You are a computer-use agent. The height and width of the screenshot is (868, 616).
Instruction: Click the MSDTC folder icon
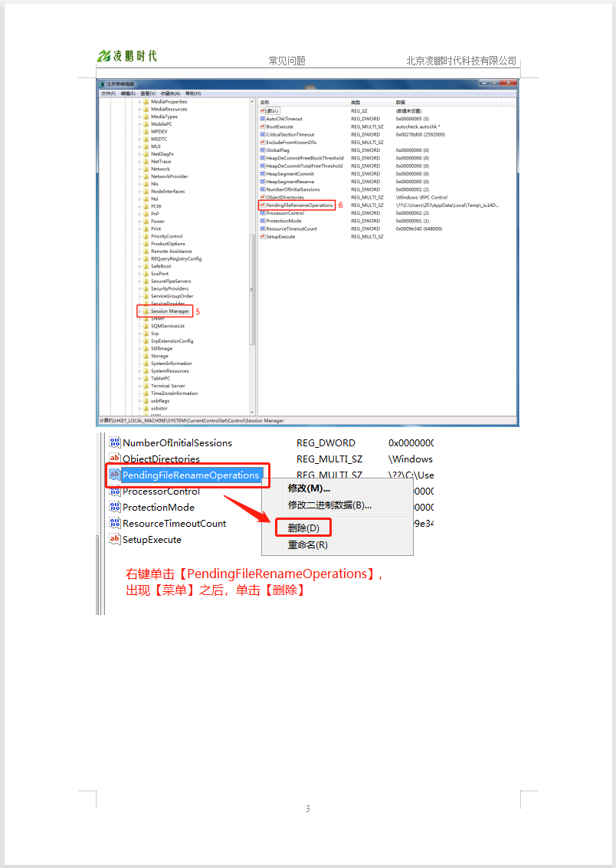(146, 139)
